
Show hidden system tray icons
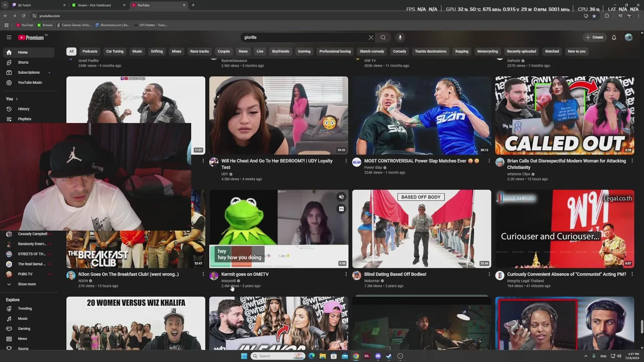click(586, 356)
